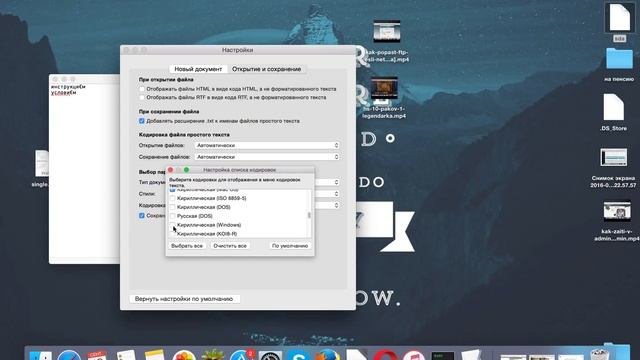Check Кириллическая (DOS) encoding

(172, 207)
